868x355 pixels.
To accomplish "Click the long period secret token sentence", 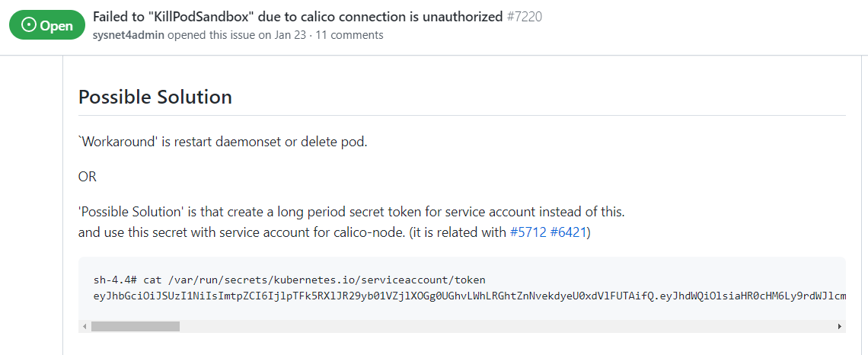I will coord(352,212).
